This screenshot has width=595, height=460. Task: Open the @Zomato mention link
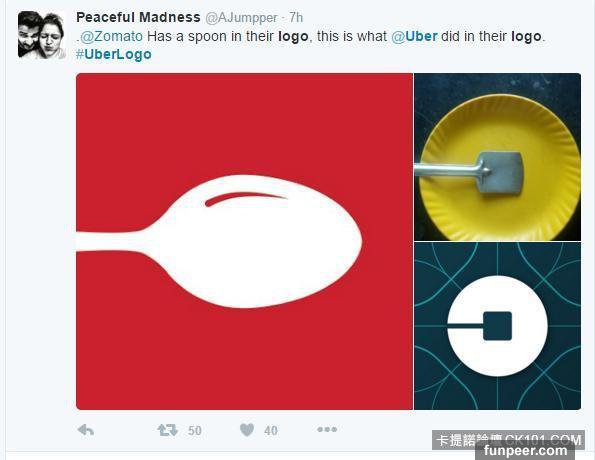pos(112,36)
